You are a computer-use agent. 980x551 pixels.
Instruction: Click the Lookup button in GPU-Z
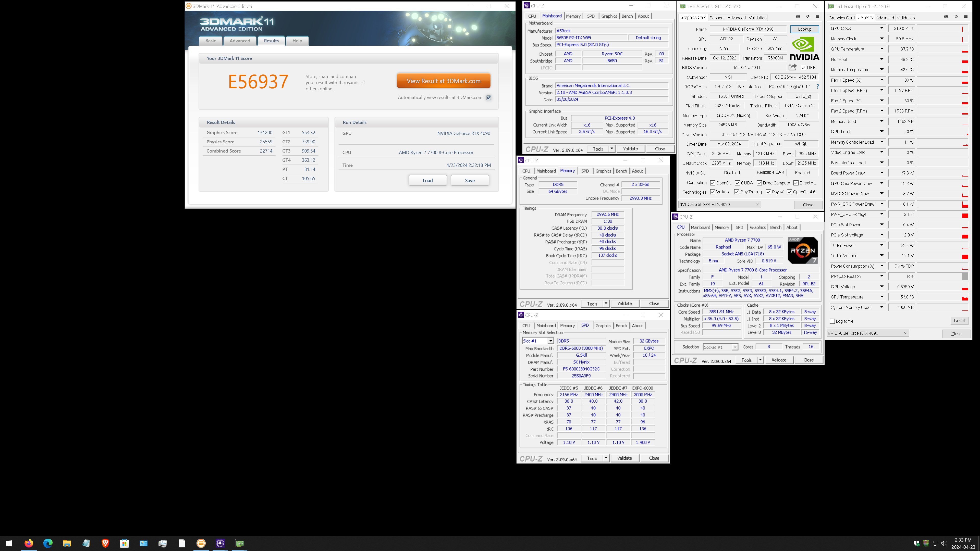(x=804, y=29)
